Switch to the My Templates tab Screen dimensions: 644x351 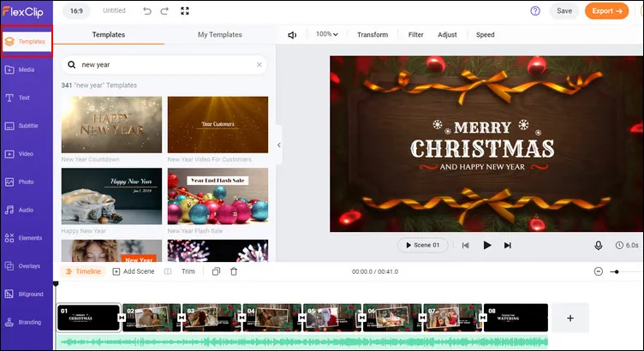(x=220, y=35)
